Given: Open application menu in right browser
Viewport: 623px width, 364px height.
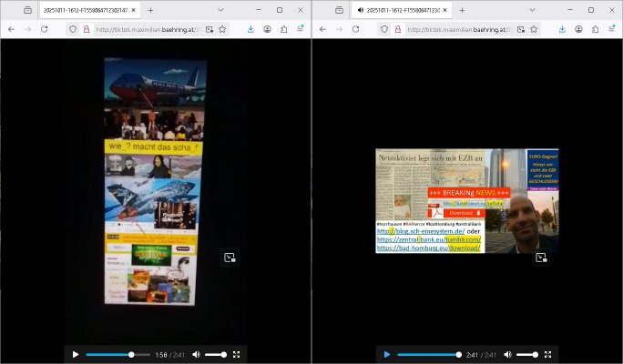Looking at the screenshot, I should (611, 29).
